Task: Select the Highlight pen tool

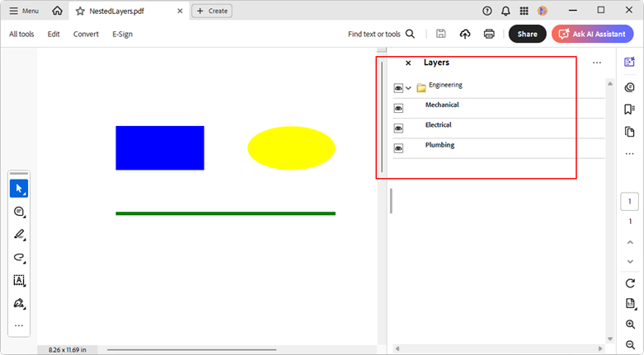Action: click(18, 235)
